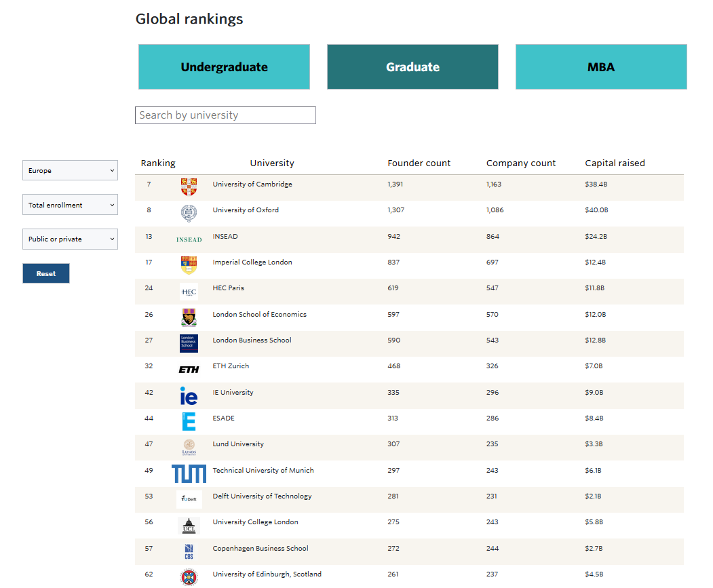Screen dimensions: 713x588
Task: Click Imperial College London name
Action: 252,262
